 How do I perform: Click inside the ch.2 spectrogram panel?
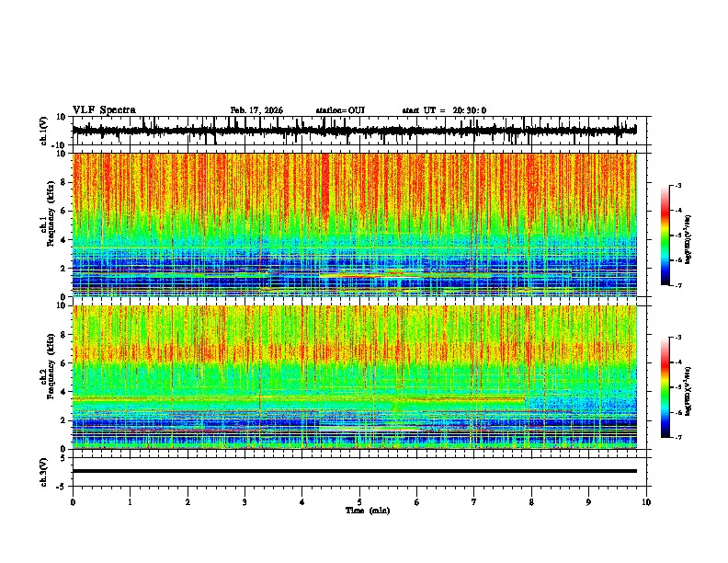(354, 377)
